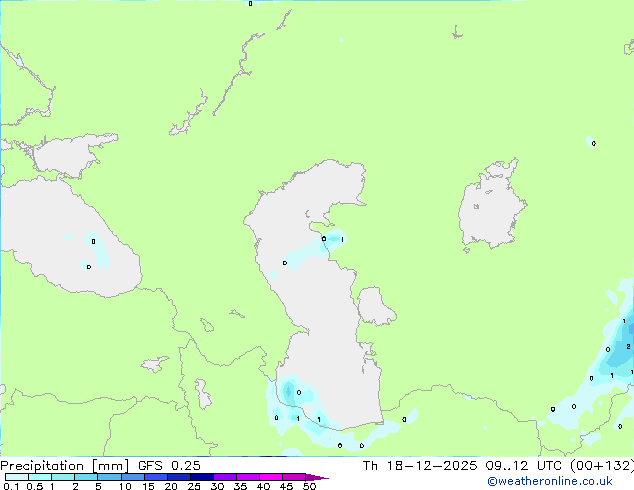634x490 pixels.
Task: Click the 'GFS 0.25' model label
Action: click(169, 466)
